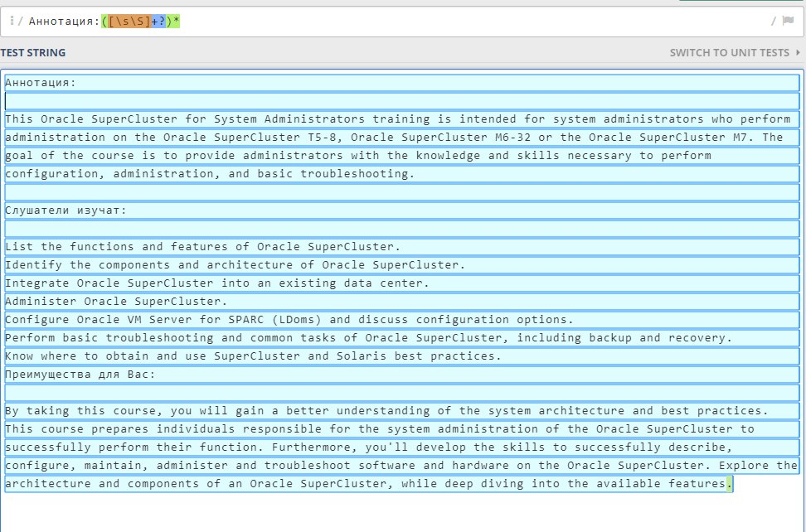The height and width of the screenshot is (532, 806).
Task: Click the 'Аннотация:' literal in the regex field
Action: tap(64, 21)
